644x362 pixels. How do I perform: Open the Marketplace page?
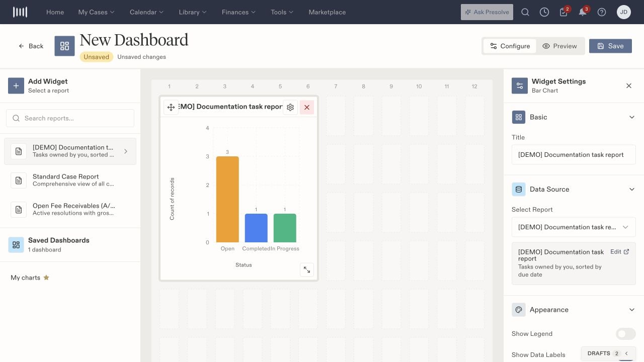pos(327,12)
